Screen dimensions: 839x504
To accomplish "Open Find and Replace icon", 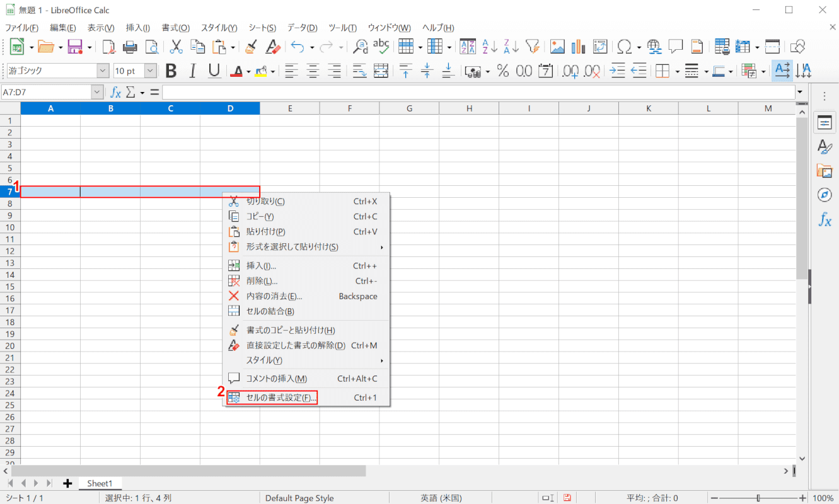I will (360, 46).
